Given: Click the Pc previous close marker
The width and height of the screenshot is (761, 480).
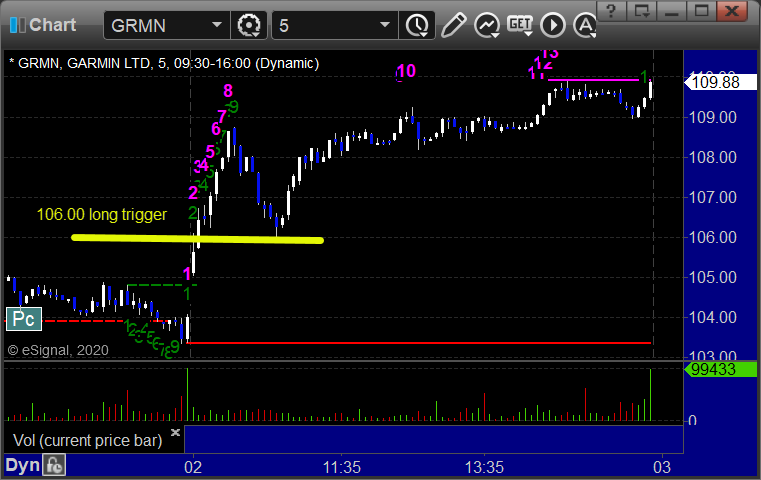Looking at the screenshot, I should 24,319.
